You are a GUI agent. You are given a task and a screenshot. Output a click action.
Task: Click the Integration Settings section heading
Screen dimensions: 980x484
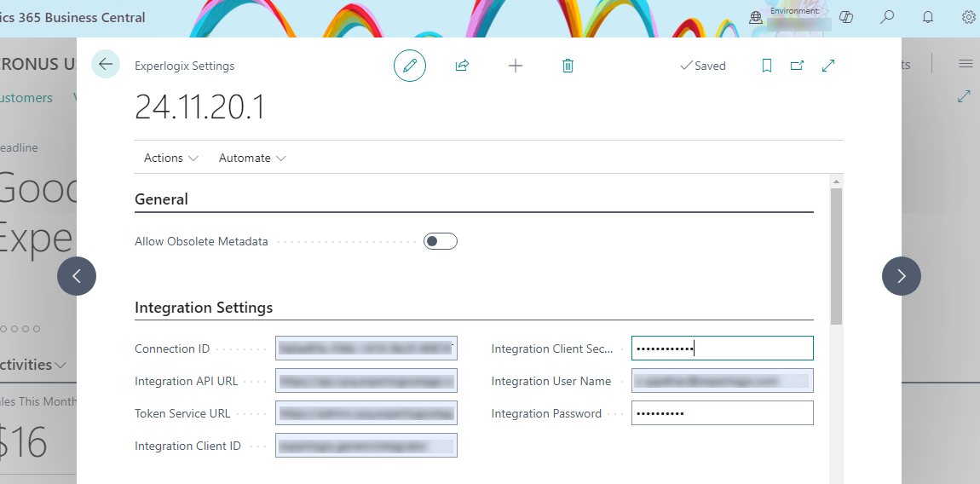(x=204, y=308)
